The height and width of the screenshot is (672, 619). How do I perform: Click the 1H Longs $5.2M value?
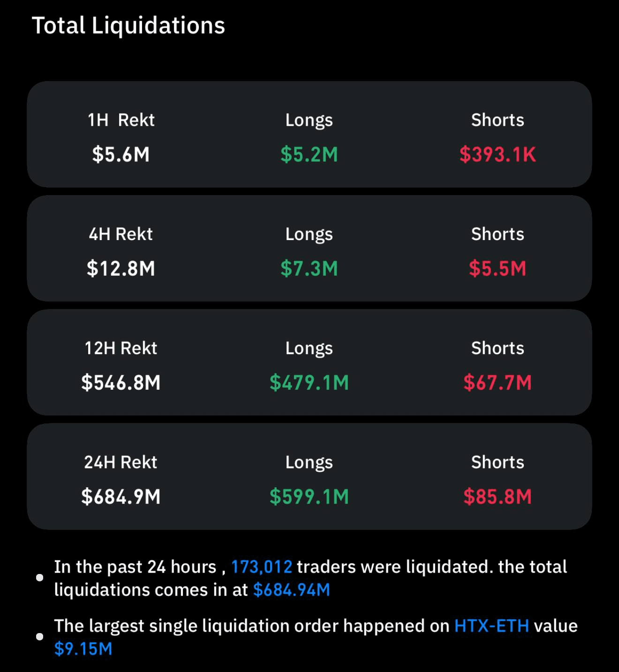click(x=309, y=154)
